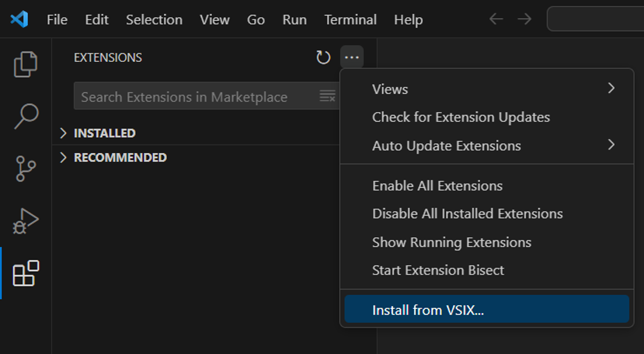The image size is (644, 354).
Task: Open the Search view icon
Action: 26,116
